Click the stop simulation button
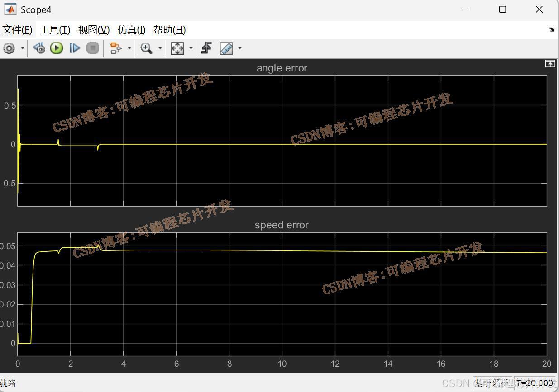This screenshot has height=392, width=559. pyautogui.click(x=93, y=48)
